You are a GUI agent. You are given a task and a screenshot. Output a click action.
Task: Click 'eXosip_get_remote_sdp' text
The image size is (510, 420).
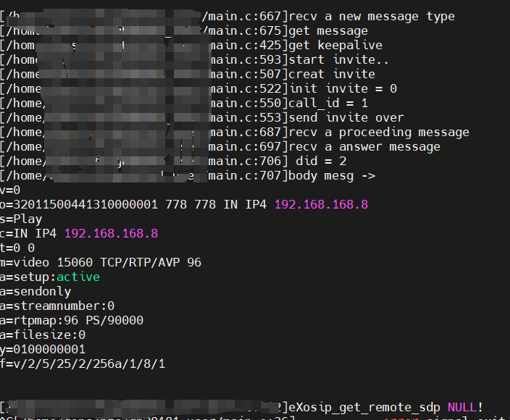pos(364,407)
